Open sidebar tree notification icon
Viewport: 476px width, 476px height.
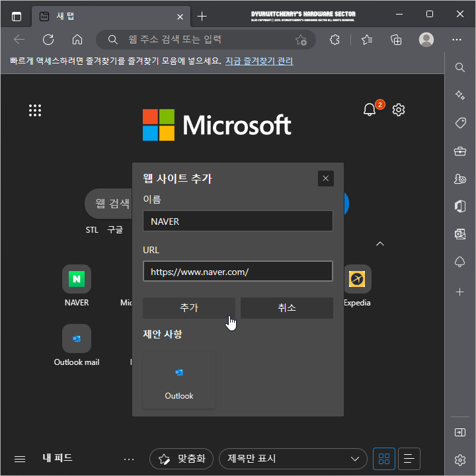(x=460, y=262)
